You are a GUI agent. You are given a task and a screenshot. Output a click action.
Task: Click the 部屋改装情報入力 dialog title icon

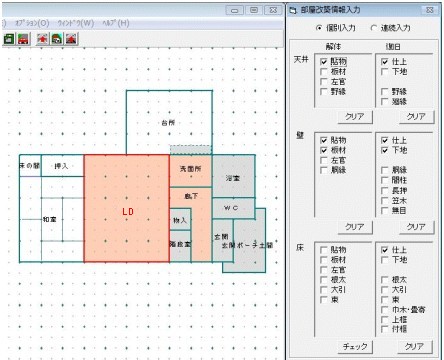(293, 10)
